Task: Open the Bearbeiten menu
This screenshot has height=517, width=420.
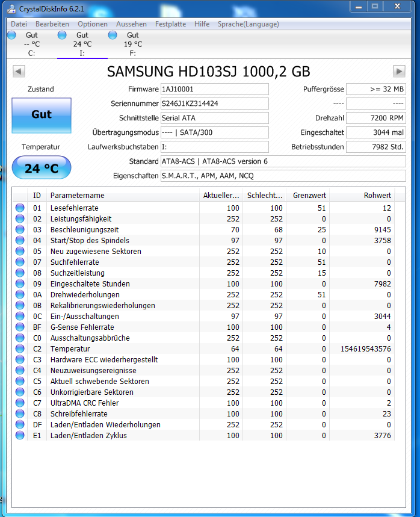Action: 52,24
